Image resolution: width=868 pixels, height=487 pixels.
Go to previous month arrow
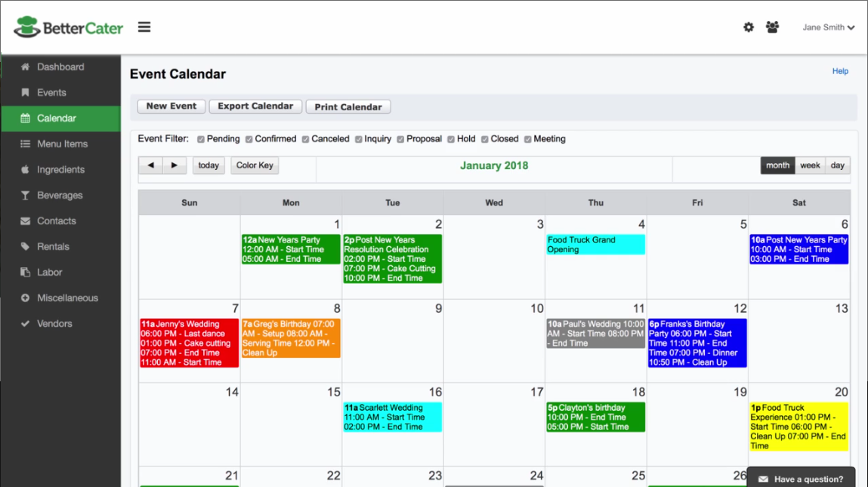click(x=150, y=165)
